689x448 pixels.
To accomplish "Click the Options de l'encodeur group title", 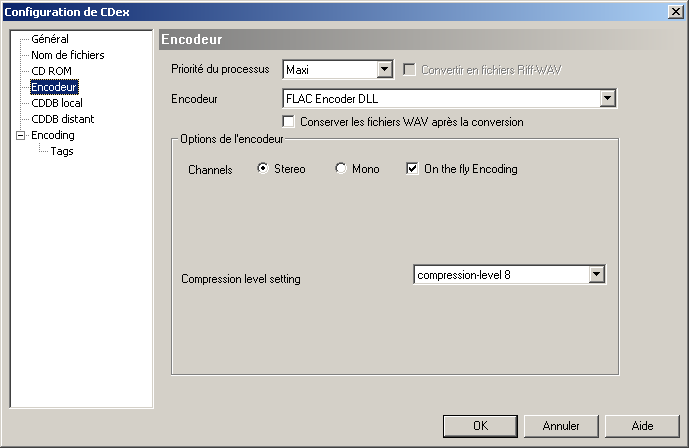I will (x=232, y=139).
